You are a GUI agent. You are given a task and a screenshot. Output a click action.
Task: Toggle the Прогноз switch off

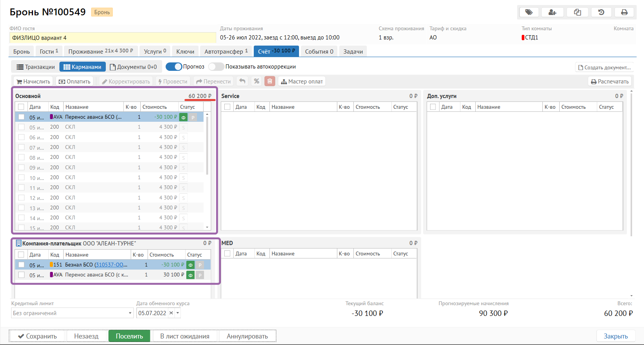[x=174, y=67]
